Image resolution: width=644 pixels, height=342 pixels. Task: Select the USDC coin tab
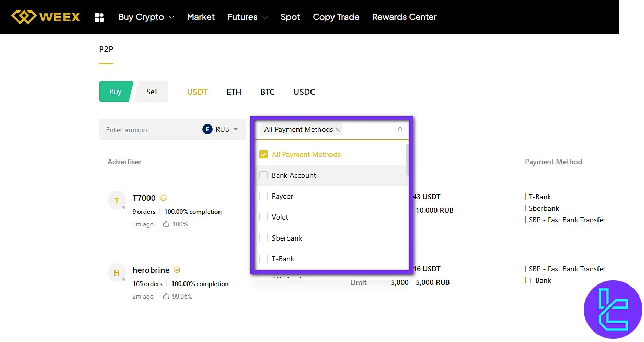coord(304,92)
